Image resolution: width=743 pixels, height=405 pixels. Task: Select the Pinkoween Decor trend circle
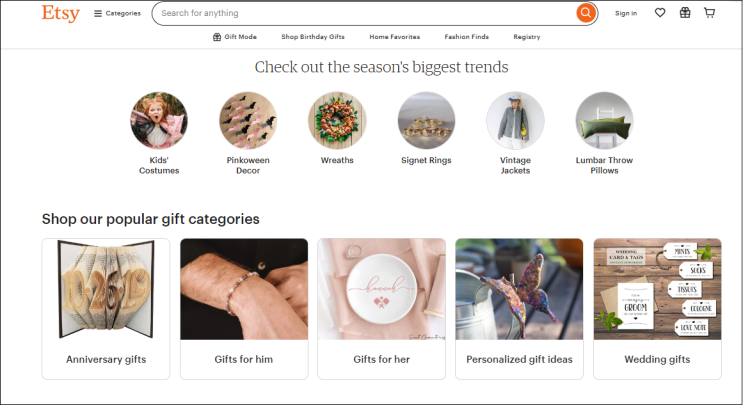[248, 120]
